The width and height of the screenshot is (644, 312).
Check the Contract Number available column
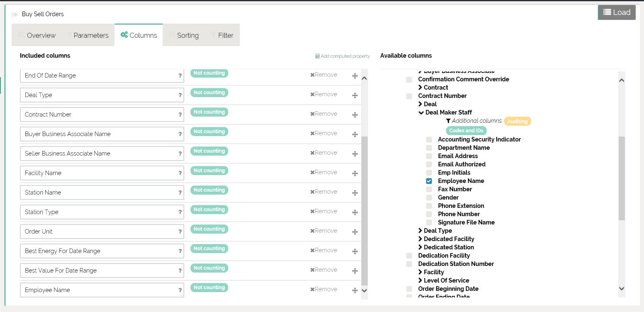click(x=409, y=96)
